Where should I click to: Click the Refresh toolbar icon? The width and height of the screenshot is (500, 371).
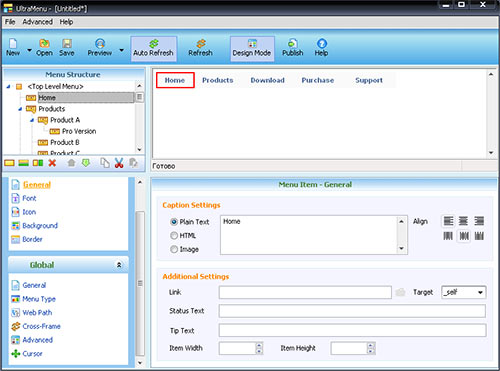pyautogui.click(x=200, y=48)
